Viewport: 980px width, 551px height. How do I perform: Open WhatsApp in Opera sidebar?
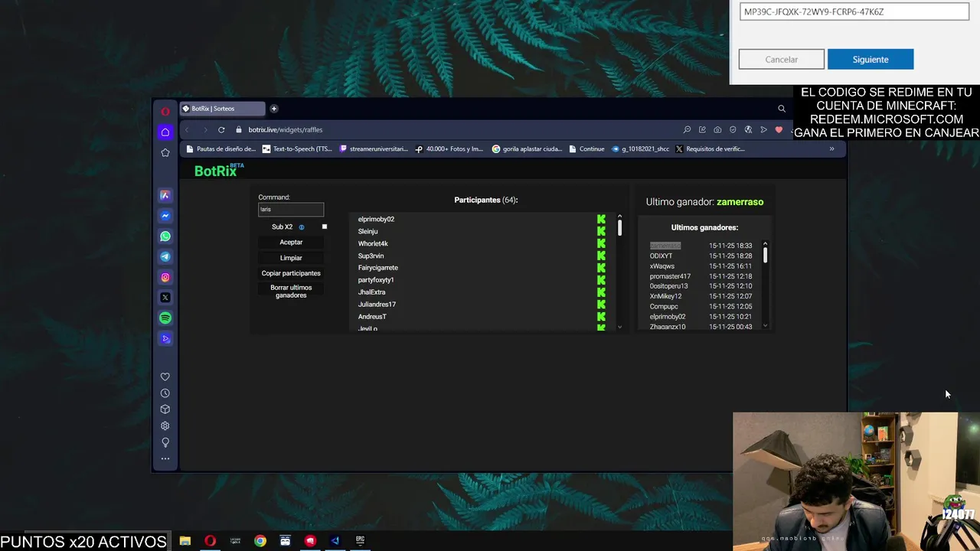[165, 236]
